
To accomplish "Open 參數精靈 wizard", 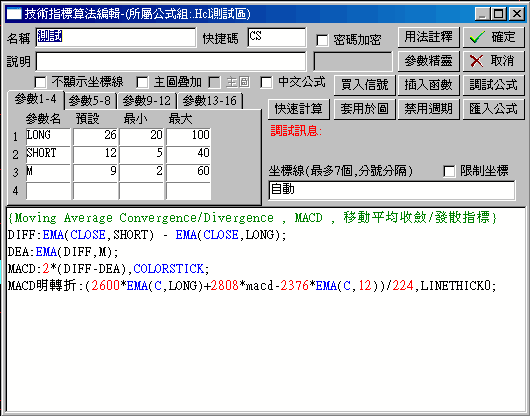I will (428, 61).
